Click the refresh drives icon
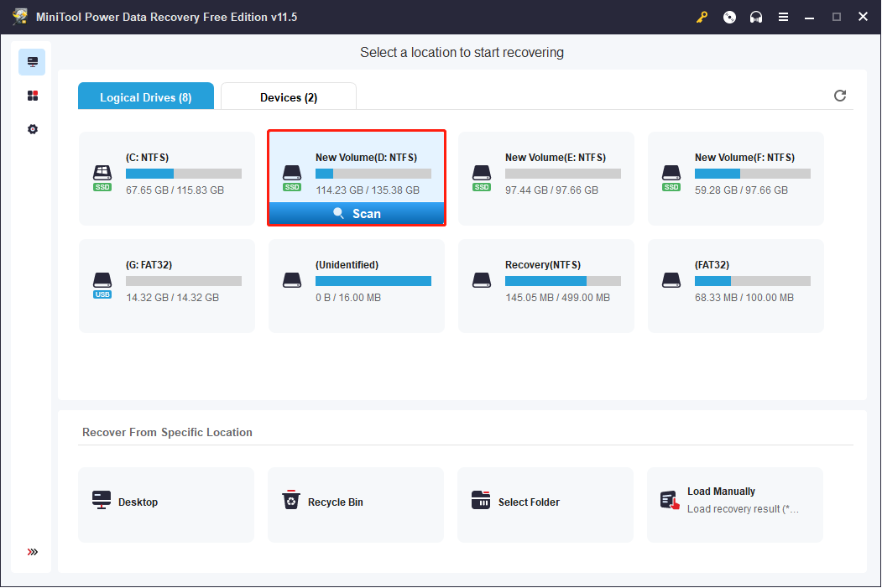 tap(840, 96)
